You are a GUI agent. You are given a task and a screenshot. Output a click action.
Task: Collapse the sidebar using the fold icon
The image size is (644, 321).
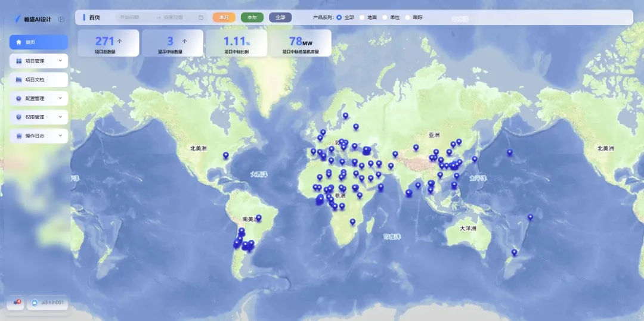(x=61, y=19)
